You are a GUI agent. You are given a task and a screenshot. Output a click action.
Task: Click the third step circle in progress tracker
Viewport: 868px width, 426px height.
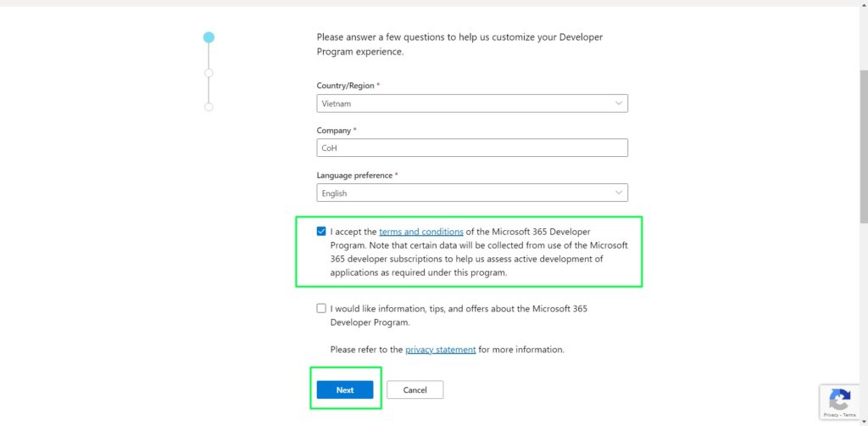point(209,107)
